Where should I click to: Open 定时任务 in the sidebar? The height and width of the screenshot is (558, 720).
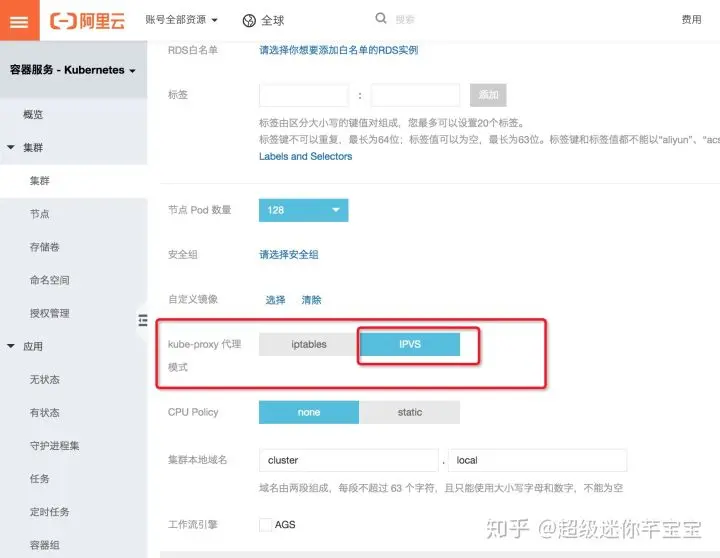pyautogui.click(x=50, y=512)
